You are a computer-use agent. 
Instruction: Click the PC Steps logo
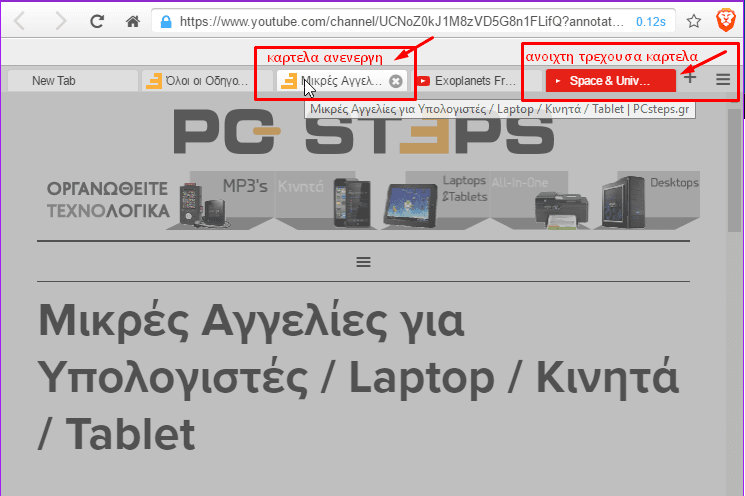pos(363,132)
